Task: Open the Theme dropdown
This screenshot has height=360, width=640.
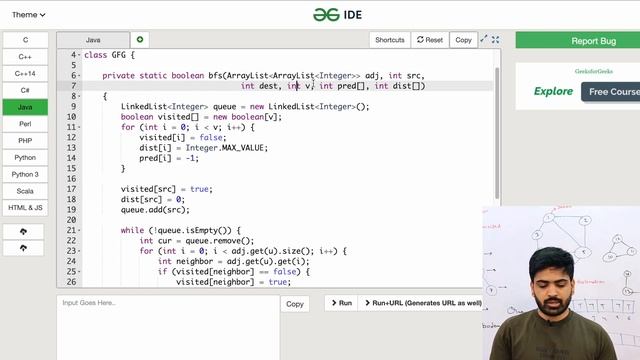Action: (28, 15)
